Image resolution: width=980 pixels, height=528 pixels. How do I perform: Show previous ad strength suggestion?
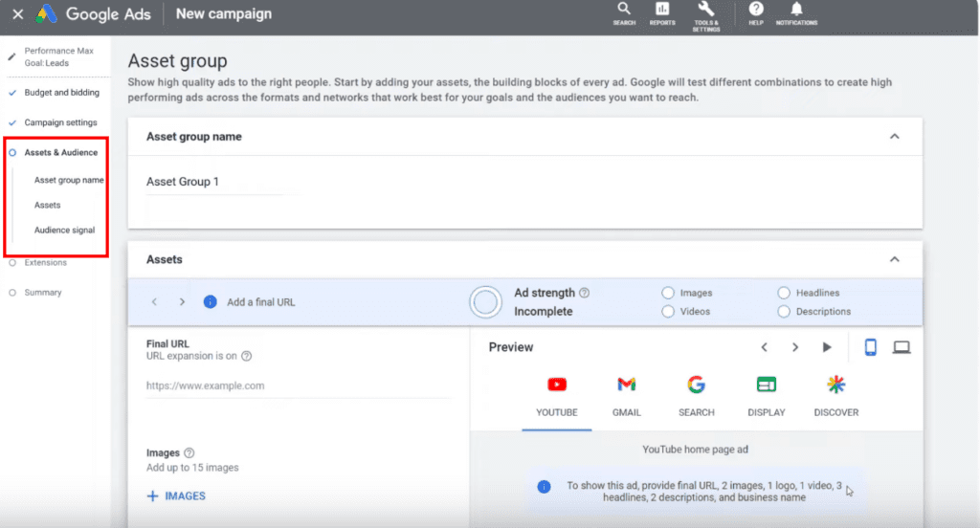coord(154,302)
